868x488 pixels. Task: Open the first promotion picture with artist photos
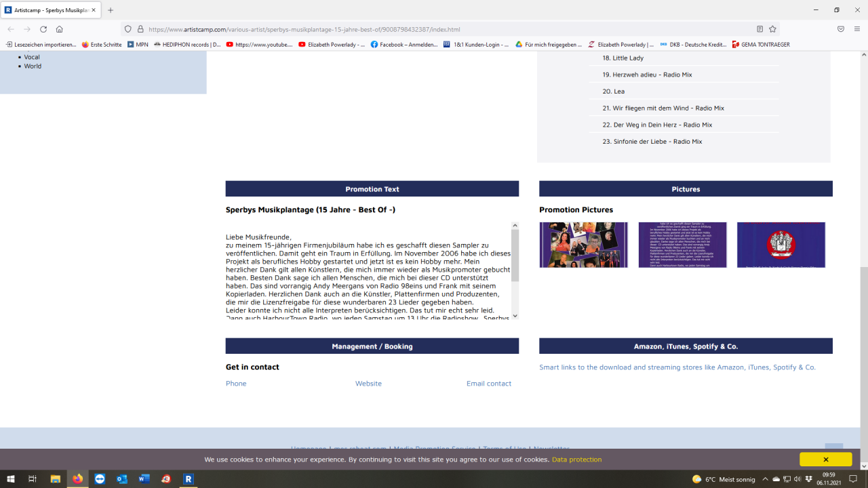[584, 245]
